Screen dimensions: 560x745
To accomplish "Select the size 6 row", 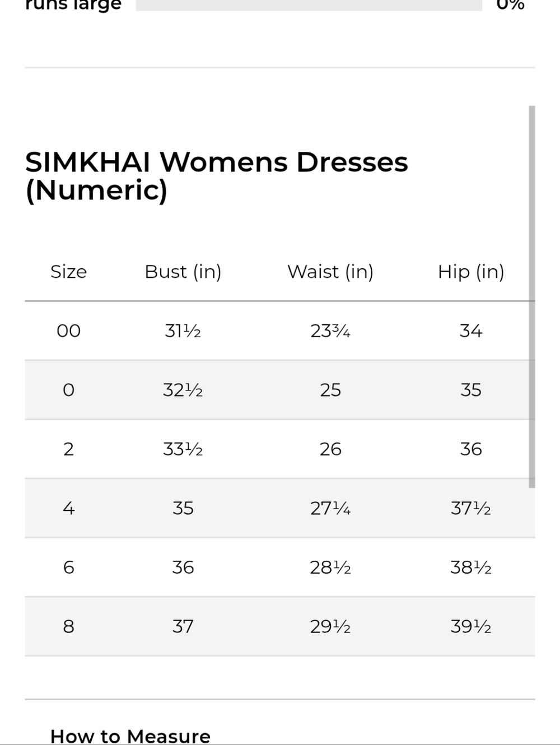I will [x=280, y=567].
